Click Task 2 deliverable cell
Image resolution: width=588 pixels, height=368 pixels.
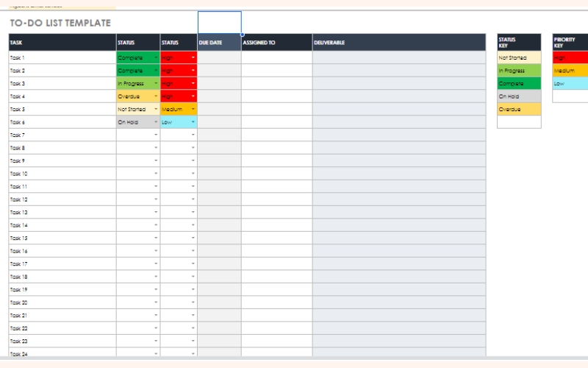pos(399,70)
